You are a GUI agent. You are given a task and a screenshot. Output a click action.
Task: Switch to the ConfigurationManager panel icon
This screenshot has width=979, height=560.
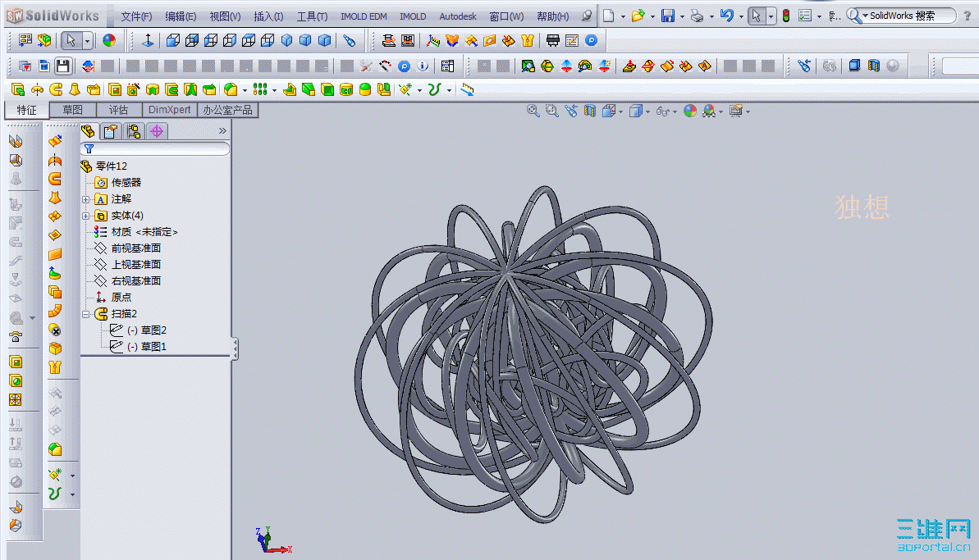pos(134,130)
